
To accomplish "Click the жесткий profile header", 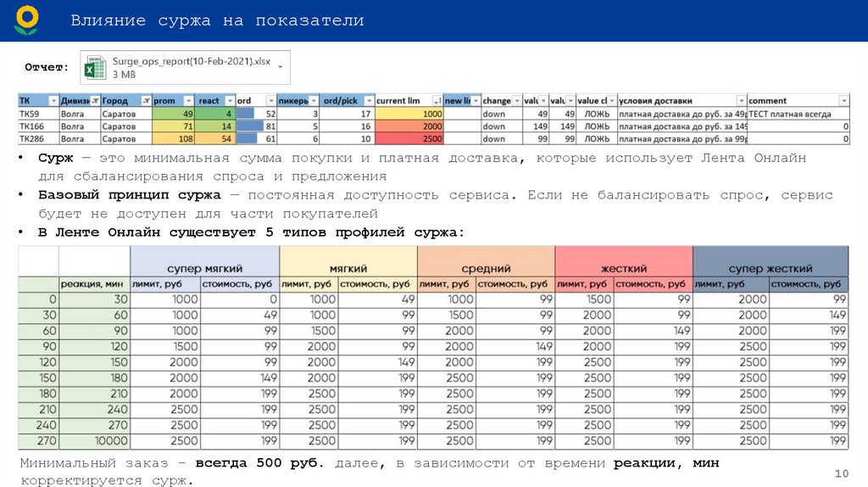I will 624,261.
